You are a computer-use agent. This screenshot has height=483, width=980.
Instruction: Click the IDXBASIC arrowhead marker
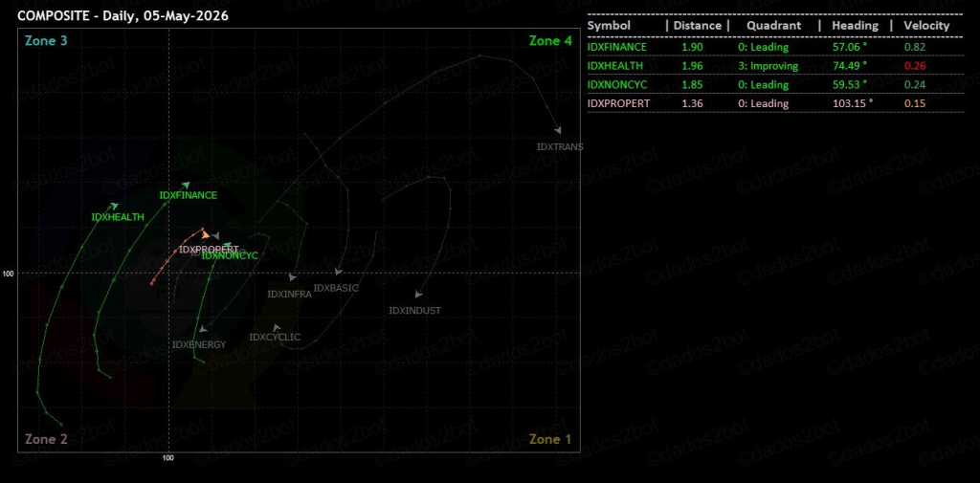pyautogui.click(x=338, y=272)
